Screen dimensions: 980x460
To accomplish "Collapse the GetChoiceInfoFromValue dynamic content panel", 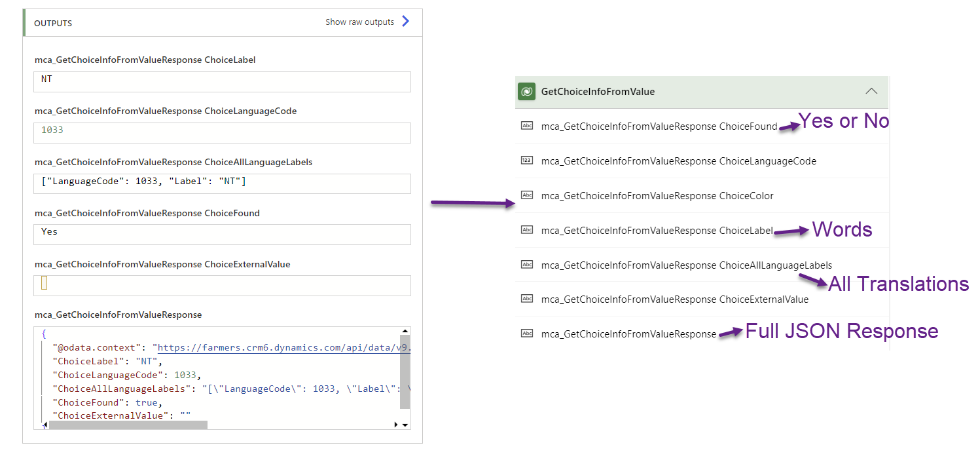I will coord(871,91).
